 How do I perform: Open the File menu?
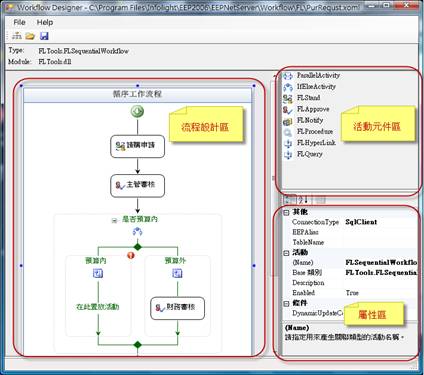click(x=19, y=22)
